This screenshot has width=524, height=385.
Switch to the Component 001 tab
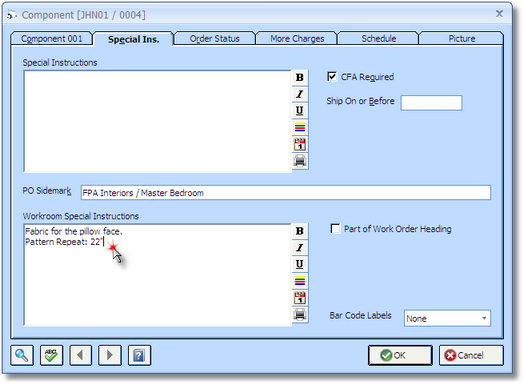point(51,38)
